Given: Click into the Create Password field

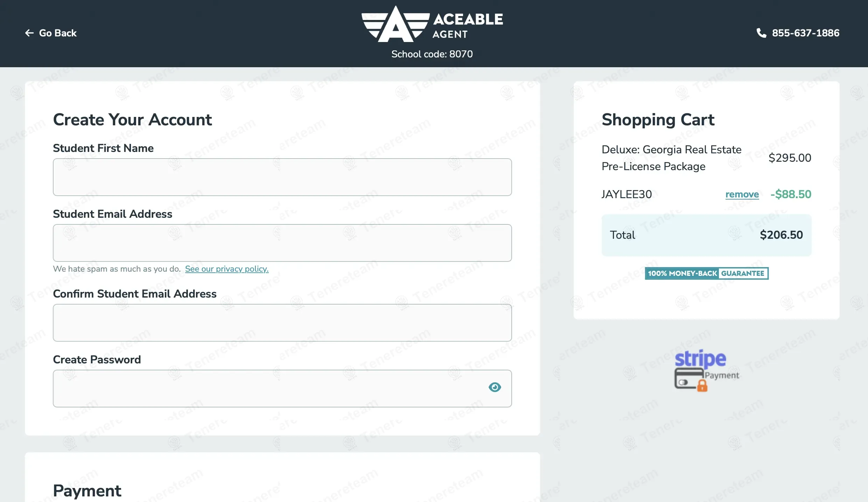Looking at the screenshot, I should 269,389.
